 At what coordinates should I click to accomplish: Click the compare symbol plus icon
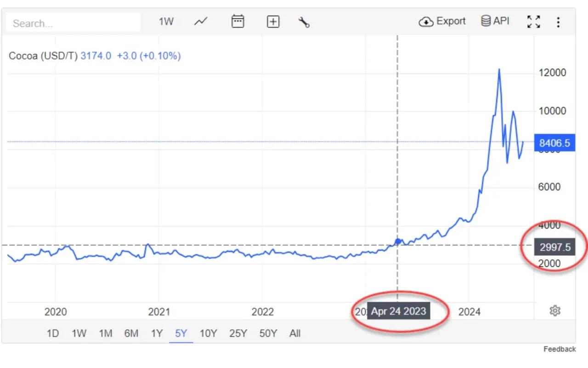(273, 21)
